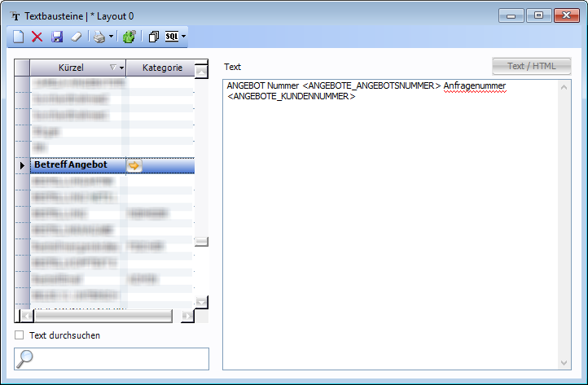Create a new text block with the blank page icon
588x385 pixels.
click(x=18, y=37)
